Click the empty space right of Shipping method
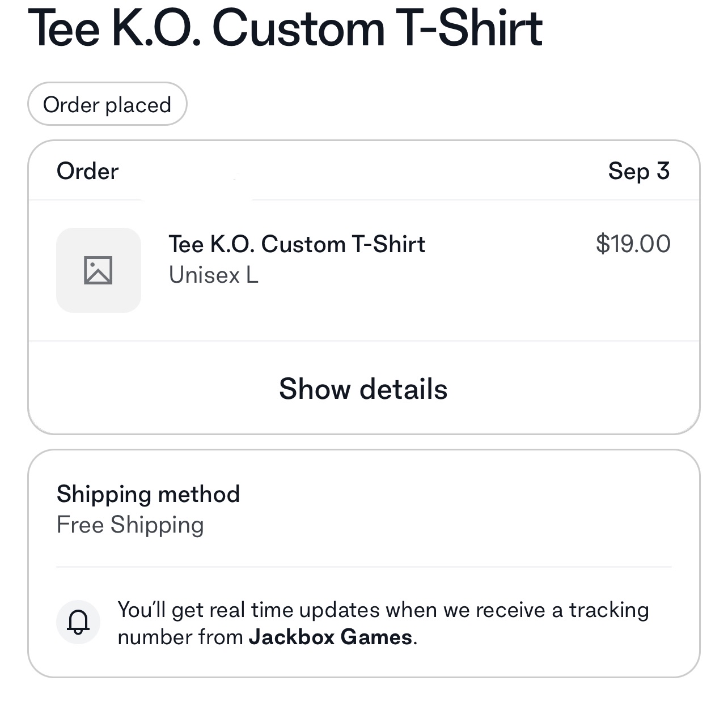This screenshot has width=728, height=702. coord(454,494)
